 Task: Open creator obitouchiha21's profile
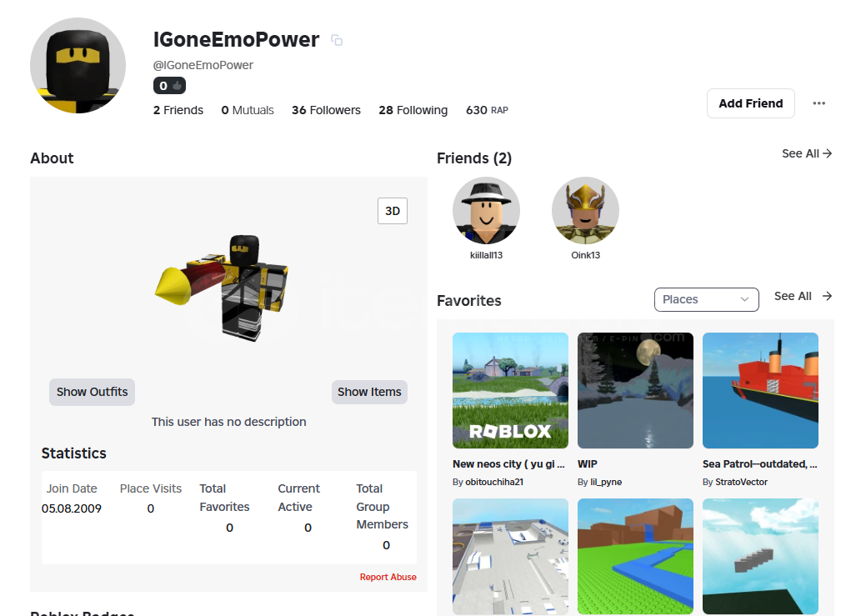coord(494,482)
